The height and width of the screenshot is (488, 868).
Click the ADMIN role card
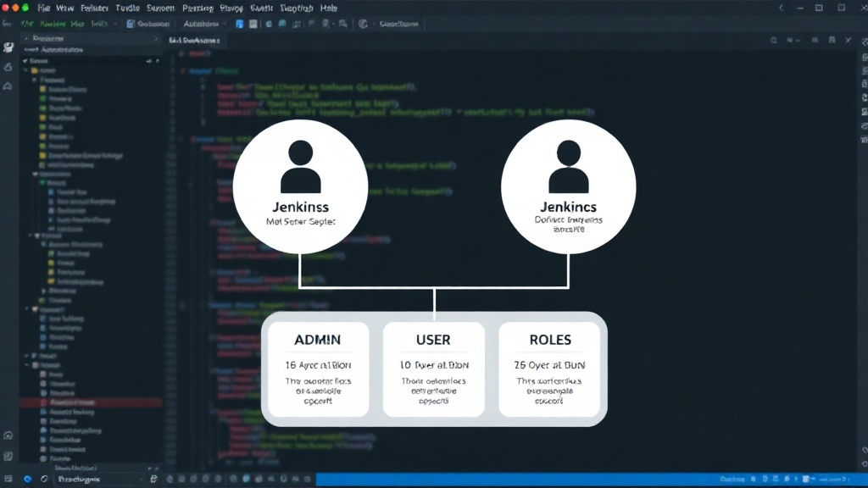point(319,369)
